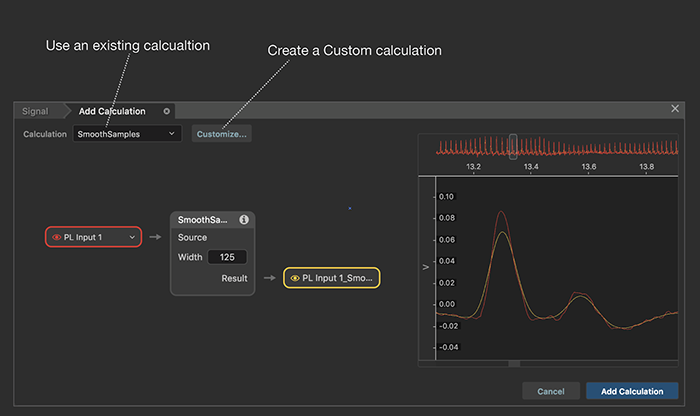
Task: Click the 13.4 time axis label
Action: 531,166
